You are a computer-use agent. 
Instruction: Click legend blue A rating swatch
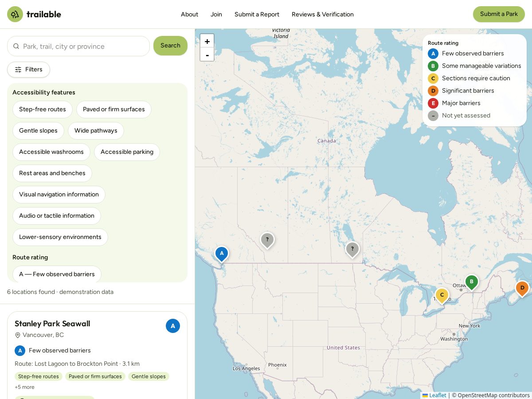point(433,54)
